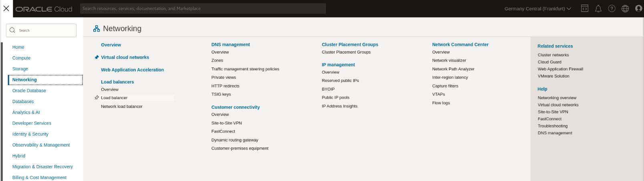Open Customer-premises equipment

tap(240, 148)
